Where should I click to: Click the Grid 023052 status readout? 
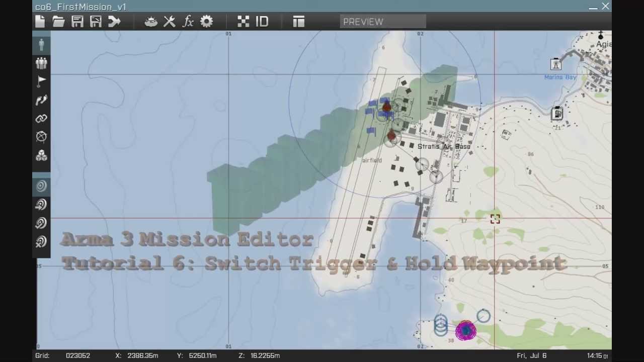click(63, 355)
